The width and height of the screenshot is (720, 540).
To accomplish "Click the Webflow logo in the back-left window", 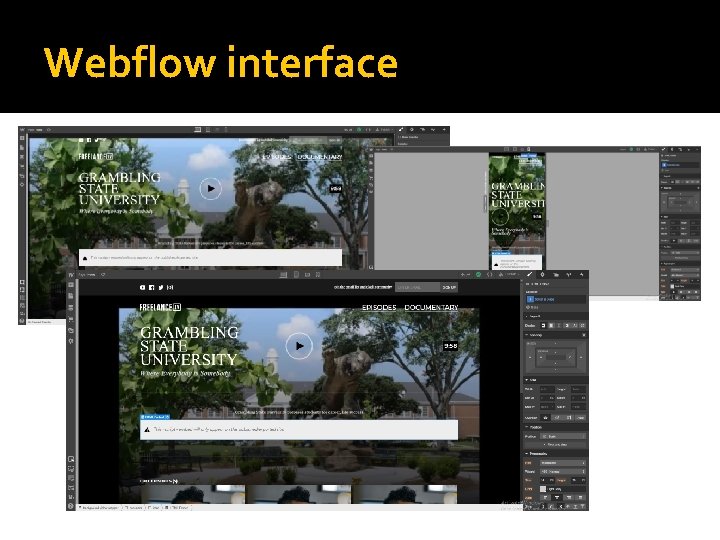I will click(x=22, y=130).
